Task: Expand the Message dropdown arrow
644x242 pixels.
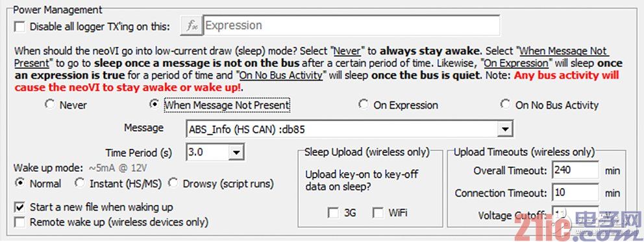Action: 504,129
